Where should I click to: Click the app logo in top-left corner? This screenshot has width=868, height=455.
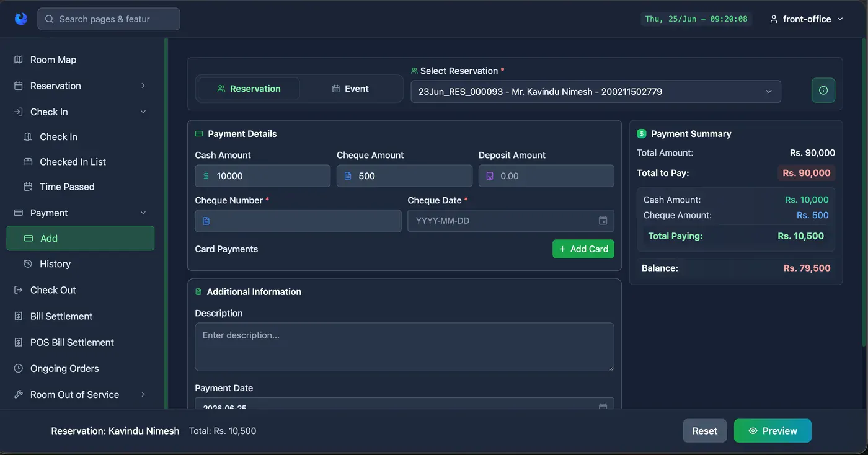[21, 19]
